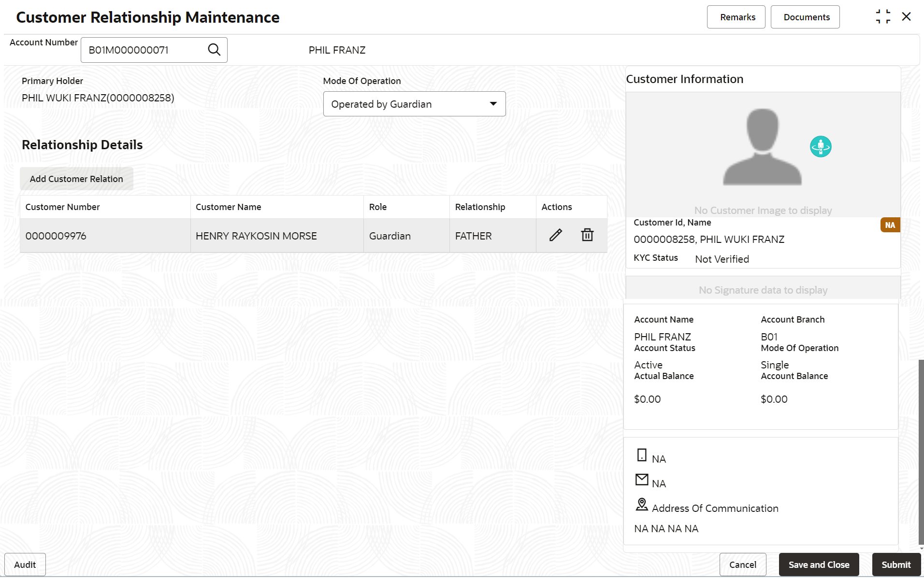
Task: Open the Remarks panel
Action: click(736, 17)
